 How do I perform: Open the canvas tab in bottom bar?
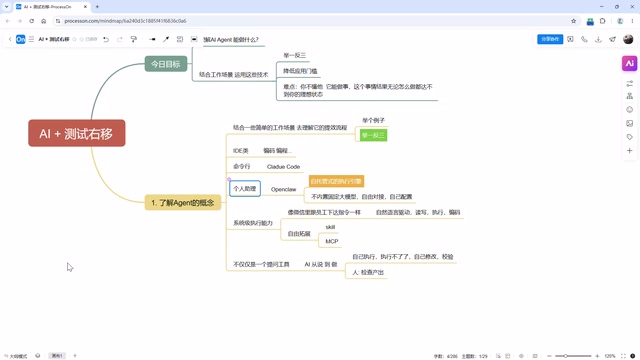(x=57, y=356)
